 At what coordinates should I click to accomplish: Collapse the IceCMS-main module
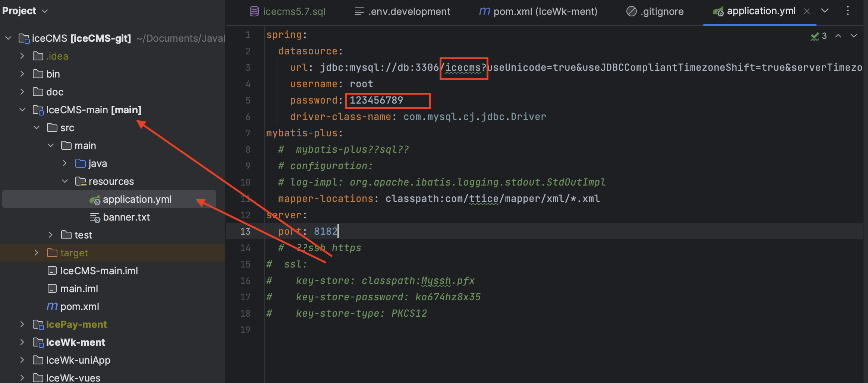tap(22, 110)
